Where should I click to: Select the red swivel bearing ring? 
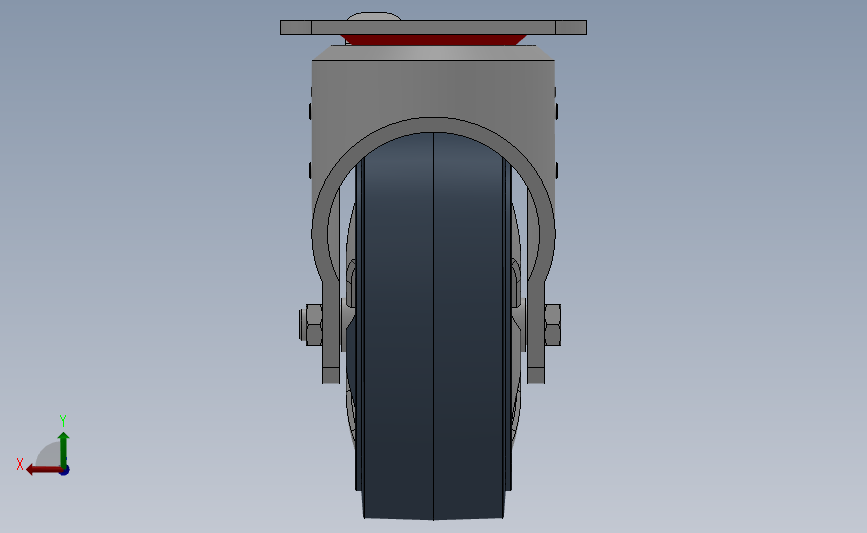point(433,40)
